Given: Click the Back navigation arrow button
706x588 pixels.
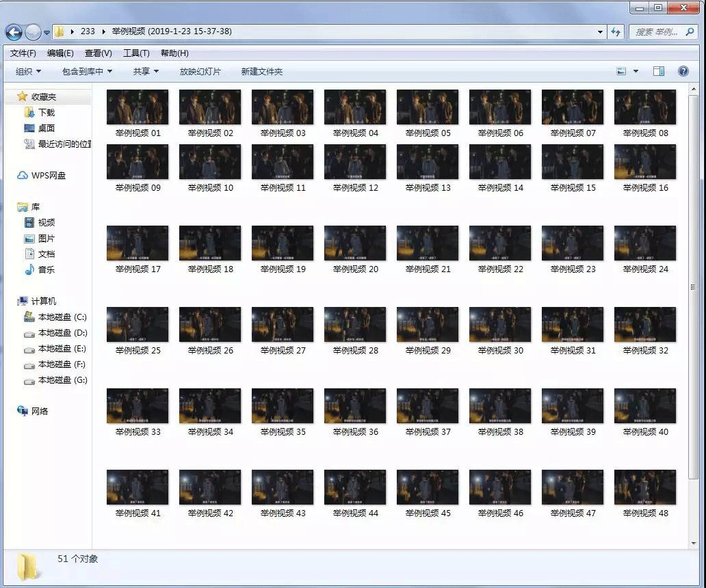Looking at the screenshot, I should coord(14,31).
